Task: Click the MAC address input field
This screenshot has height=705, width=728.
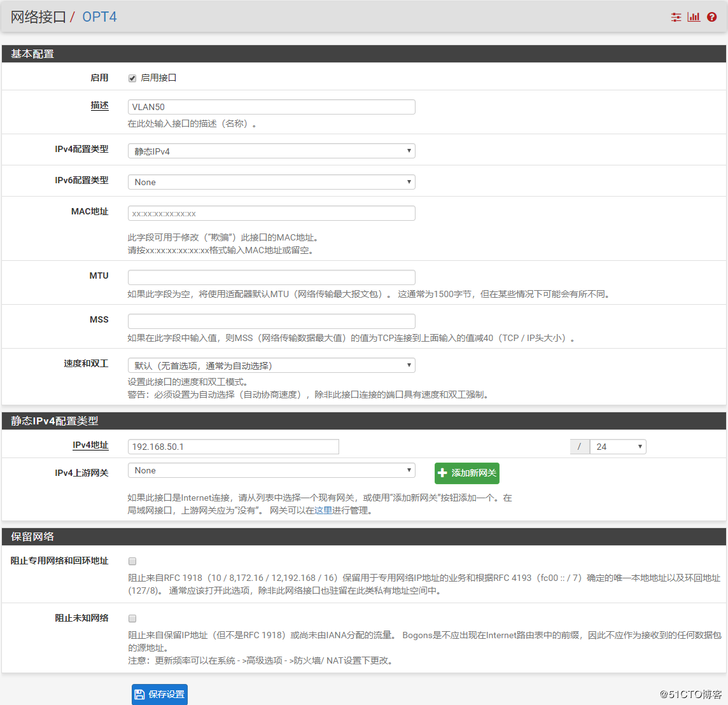Action: click(271, 213)
